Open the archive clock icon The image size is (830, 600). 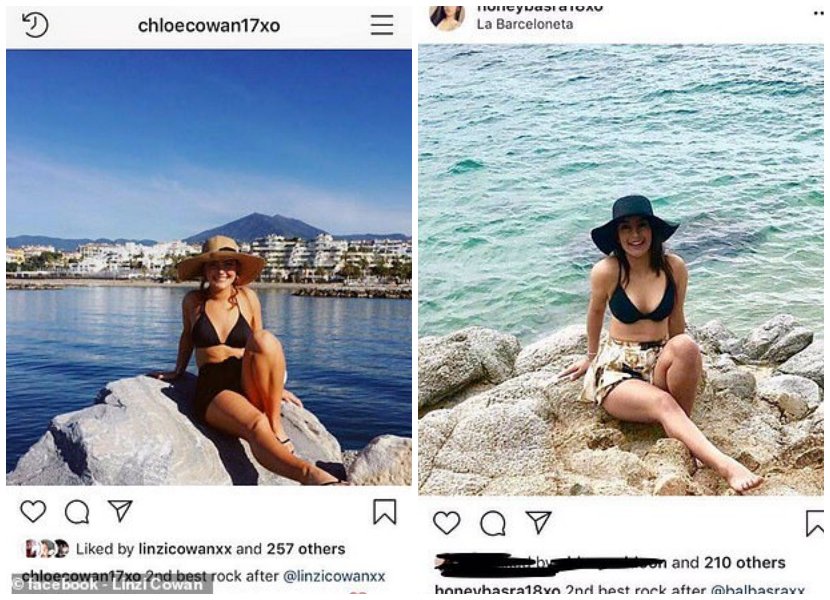35,25
